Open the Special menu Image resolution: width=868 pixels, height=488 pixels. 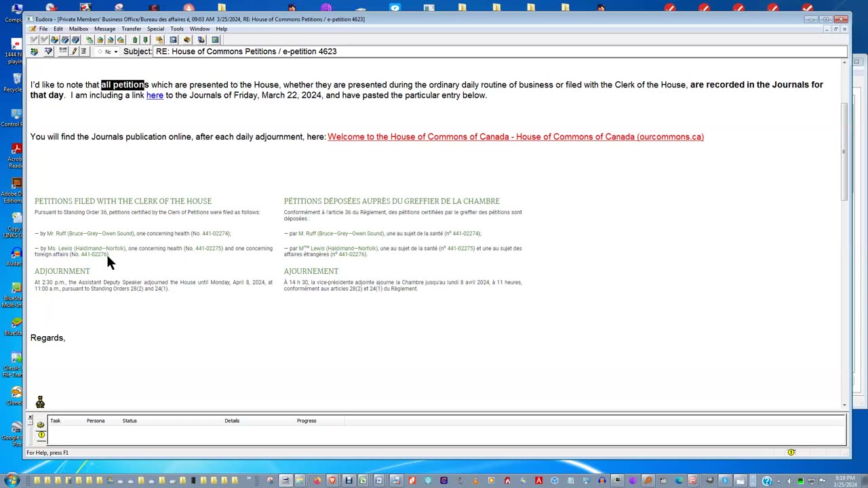pos(156,29)
